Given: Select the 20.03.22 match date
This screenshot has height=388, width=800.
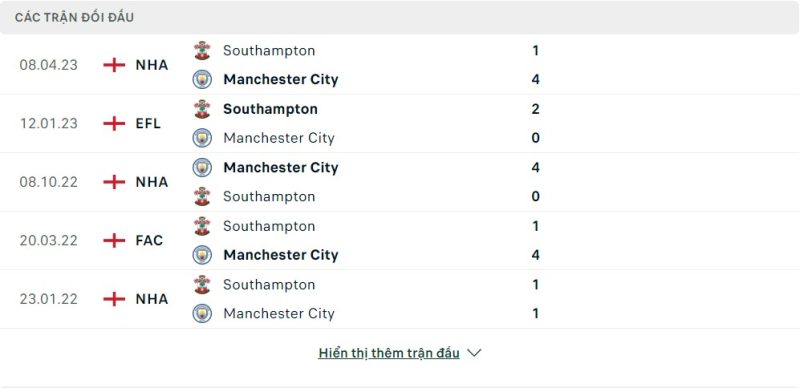Looking at the screenshot, I should 48,240.
